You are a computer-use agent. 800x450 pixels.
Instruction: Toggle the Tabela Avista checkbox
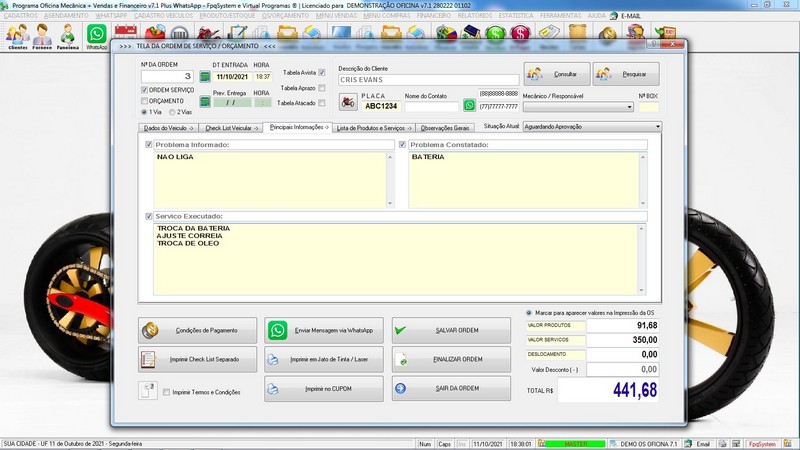(x=322, y=72)
